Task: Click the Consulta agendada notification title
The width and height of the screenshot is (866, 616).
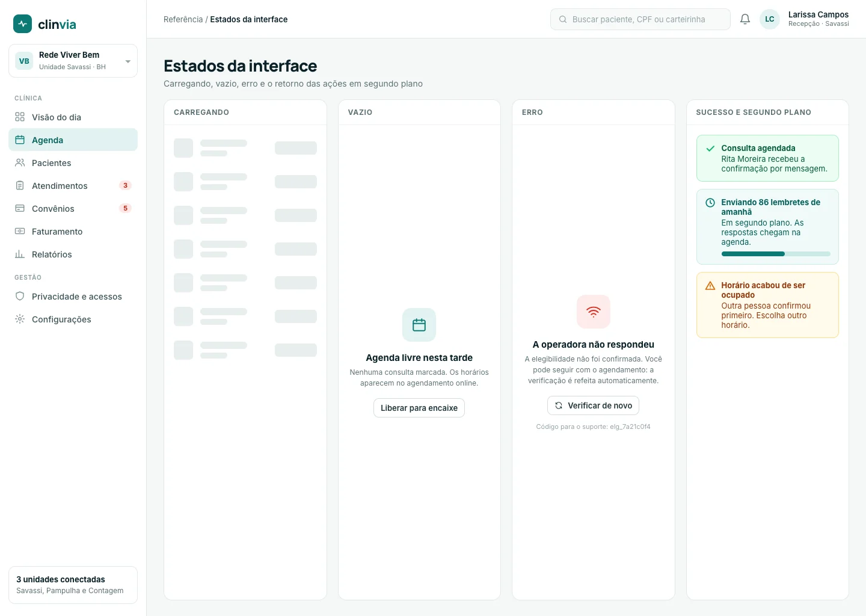Action: point(758,148)
